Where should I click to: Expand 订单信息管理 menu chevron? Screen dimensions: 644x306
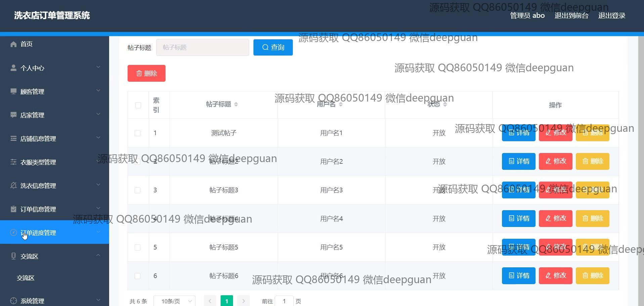98,208
